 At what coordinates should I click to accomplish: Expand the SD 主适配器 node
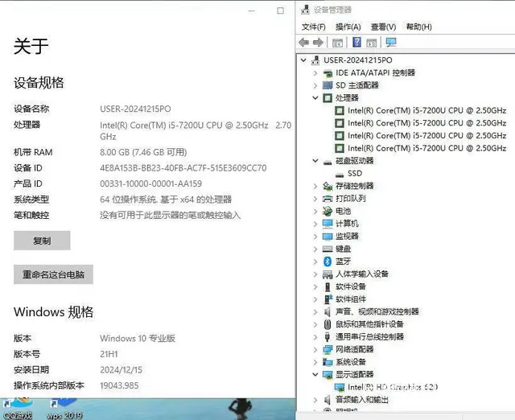315,85
